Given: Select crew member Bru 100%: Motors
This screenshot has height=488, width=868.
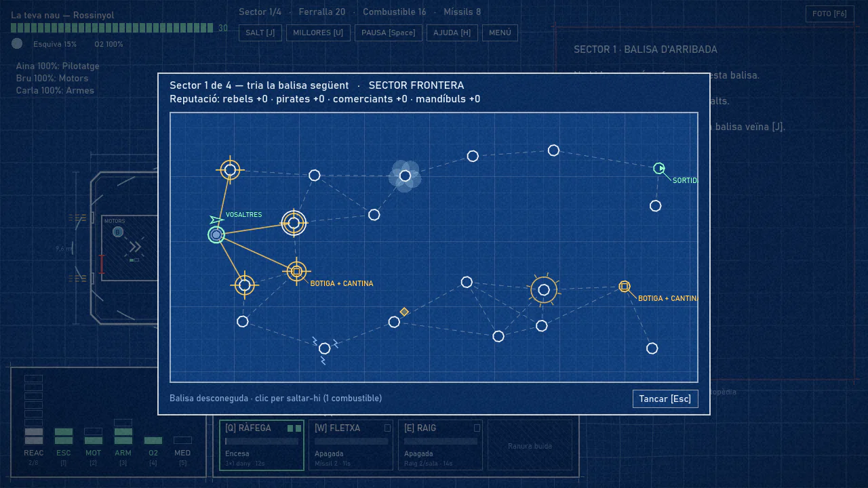Looking at the screenshot, I should (x=52, y=79).
